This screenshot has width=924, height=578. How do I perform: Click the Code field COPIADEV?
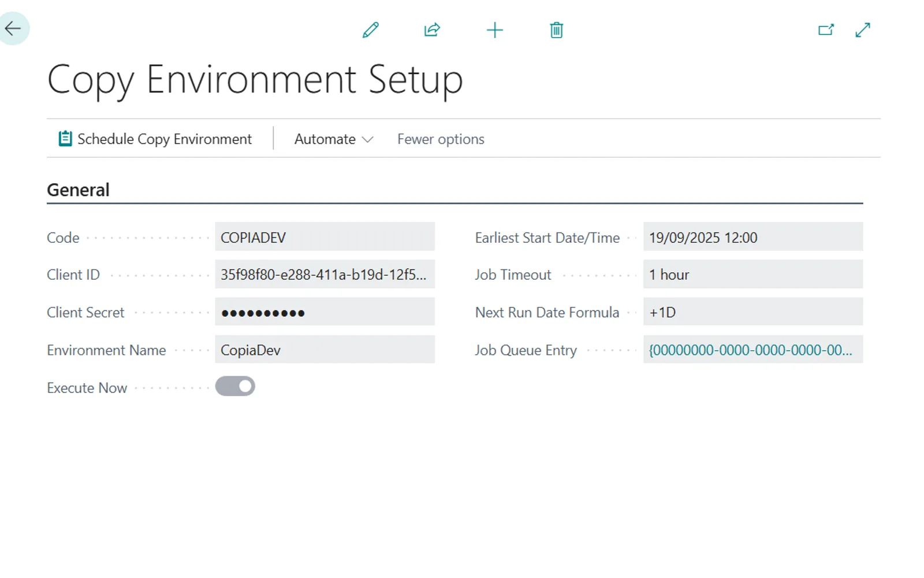coord(325,237)
